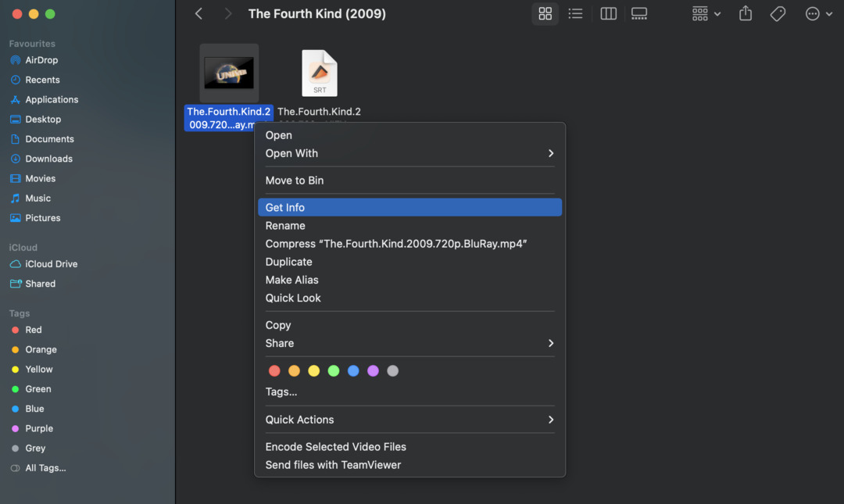Filter by Blue tag in sidebar

pyautogui.click(x=34, y=409)
